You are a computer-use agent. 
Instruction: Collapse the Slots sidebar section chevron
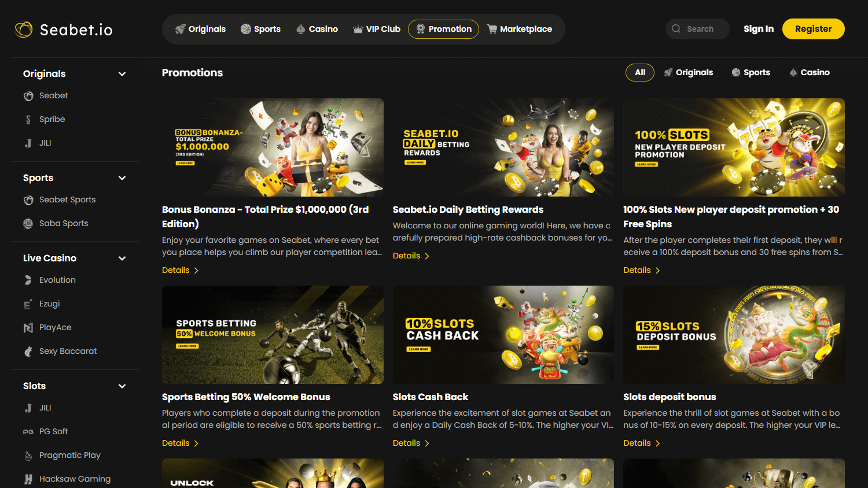(122, 386)
